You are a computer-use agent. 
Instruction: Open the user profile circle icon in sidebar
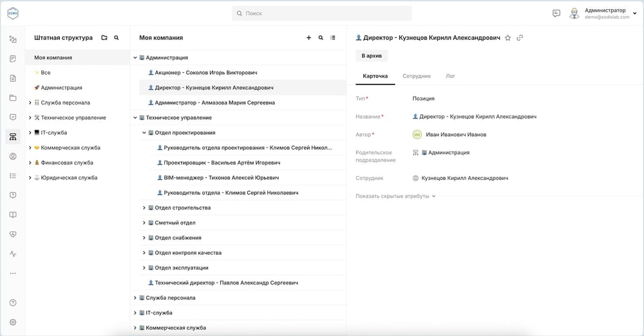point(13,156)
